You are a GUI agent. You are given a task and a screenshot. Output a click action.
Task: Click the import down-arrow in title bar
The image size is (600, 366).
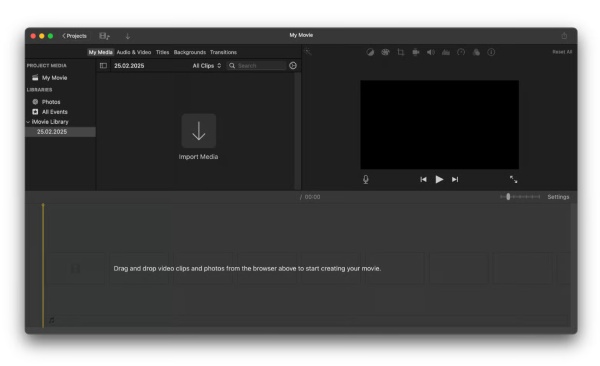pyautogui.click(x=128, y=36)
